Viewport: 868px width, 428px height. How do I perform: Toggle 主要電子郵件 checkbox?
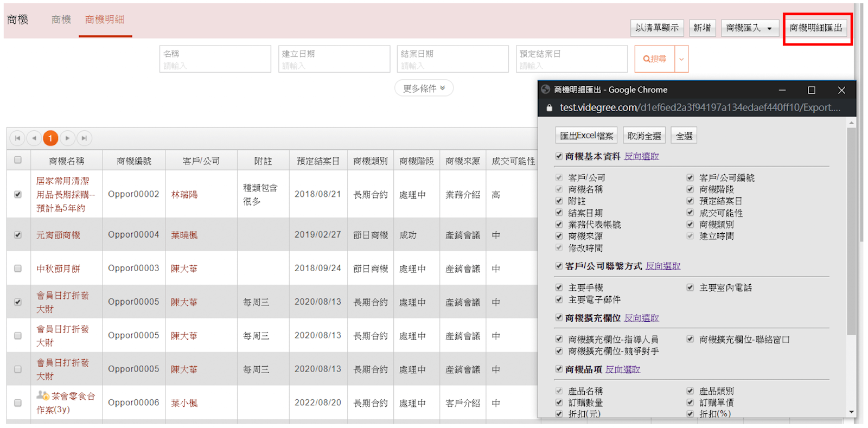coord(559,299)
